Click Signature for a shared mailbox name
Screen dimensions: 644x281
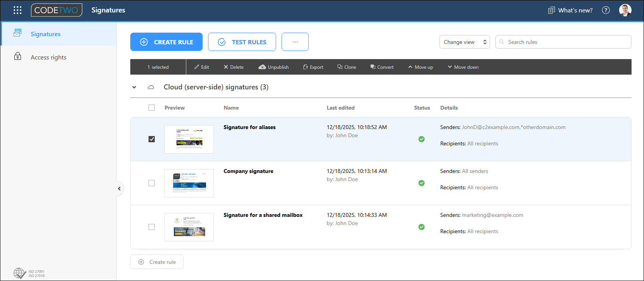click(x=263, y=215)
